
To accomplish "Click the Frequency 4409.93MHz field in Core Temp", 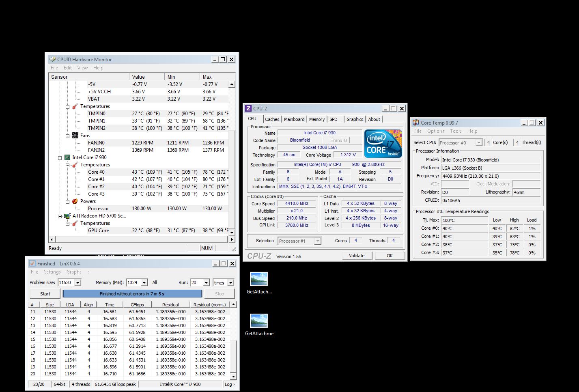I will (x=491, y=176).
